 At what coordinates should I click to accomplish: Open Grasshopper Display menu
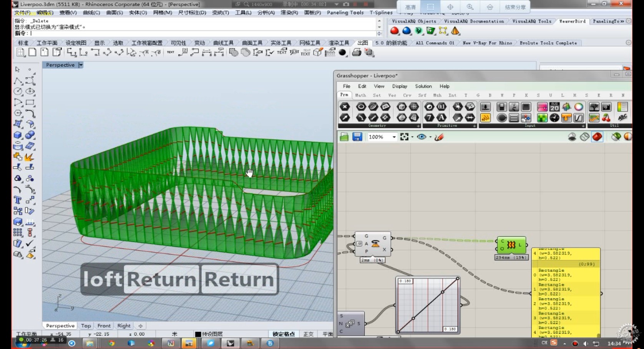400,86
